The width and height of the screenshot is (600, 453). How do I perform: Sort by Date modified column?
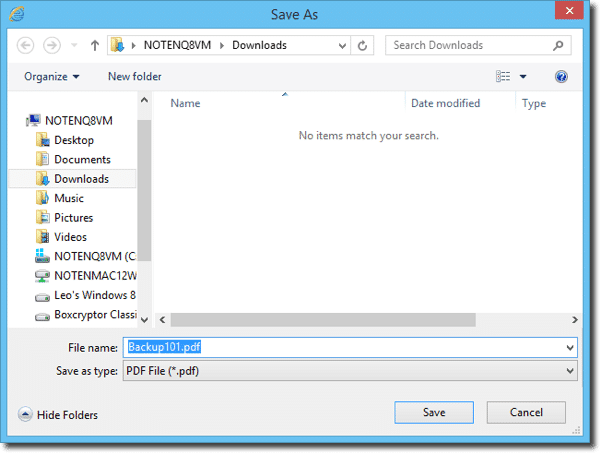click(x=445, y=103)
